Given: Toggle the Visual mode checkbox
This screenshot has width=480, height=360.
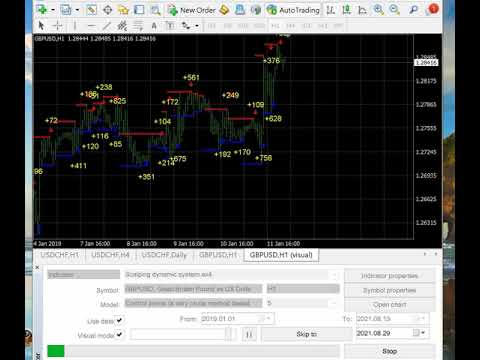Looking at the screenshot, I should click(119, 334).
